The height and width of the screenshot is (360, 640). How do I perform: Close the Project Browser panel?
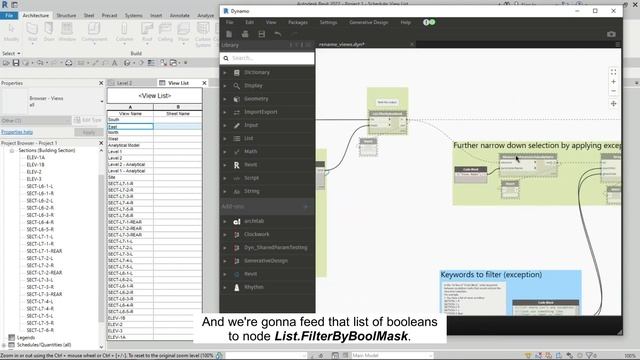101,143
